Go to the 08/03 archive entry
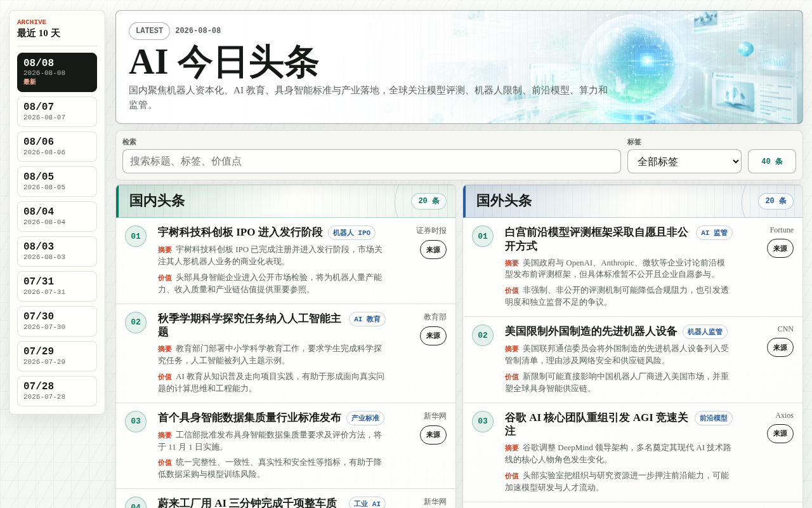Screen dimensions: 812x508 [57, 251]
